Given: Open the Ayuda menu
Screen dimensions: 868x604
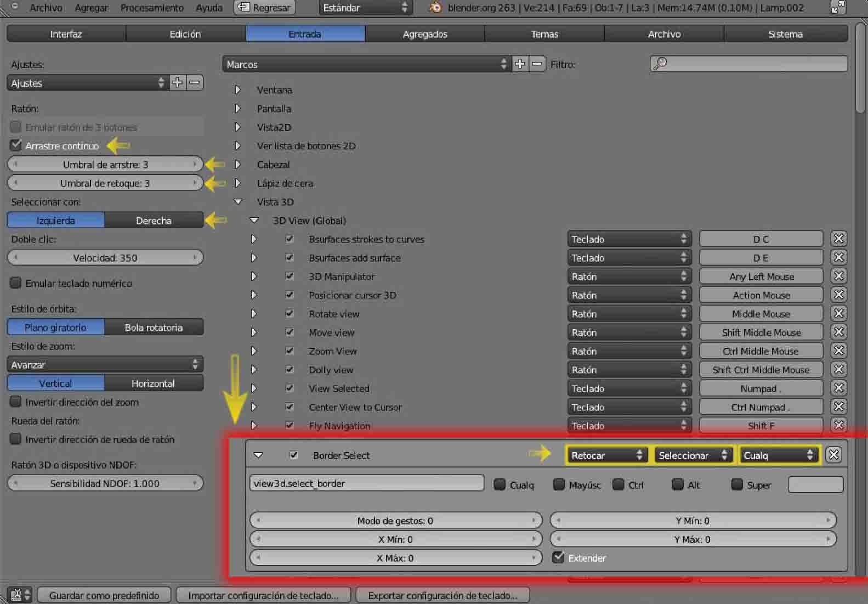Looking at the screenshot, I should pos(209,8).
